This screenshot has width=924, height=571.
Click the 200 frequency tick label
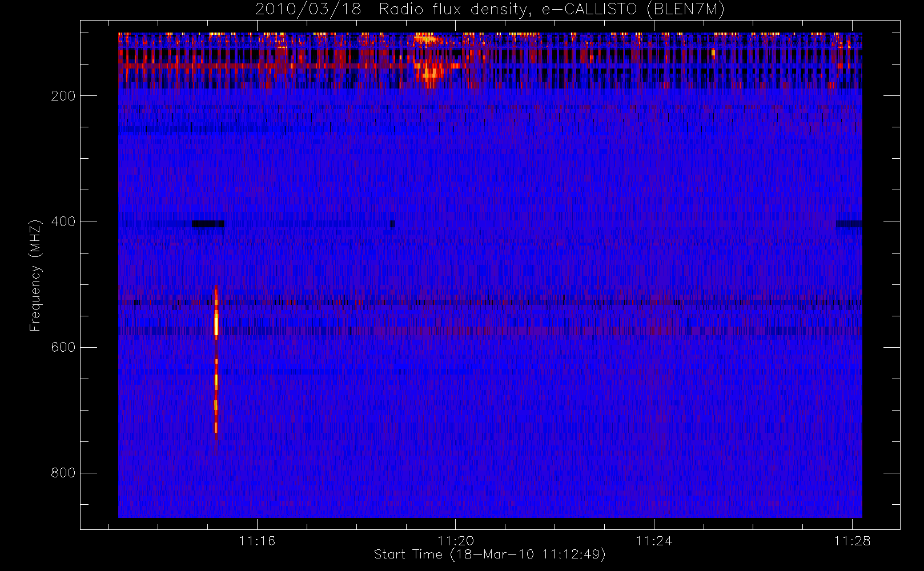click(x=63, y=96)
